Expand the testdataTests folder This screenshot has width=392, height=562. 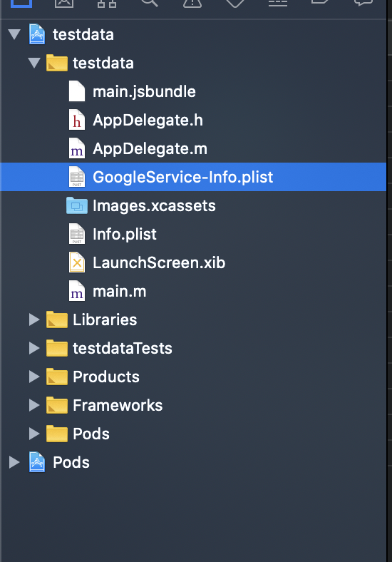pos(34,348)
